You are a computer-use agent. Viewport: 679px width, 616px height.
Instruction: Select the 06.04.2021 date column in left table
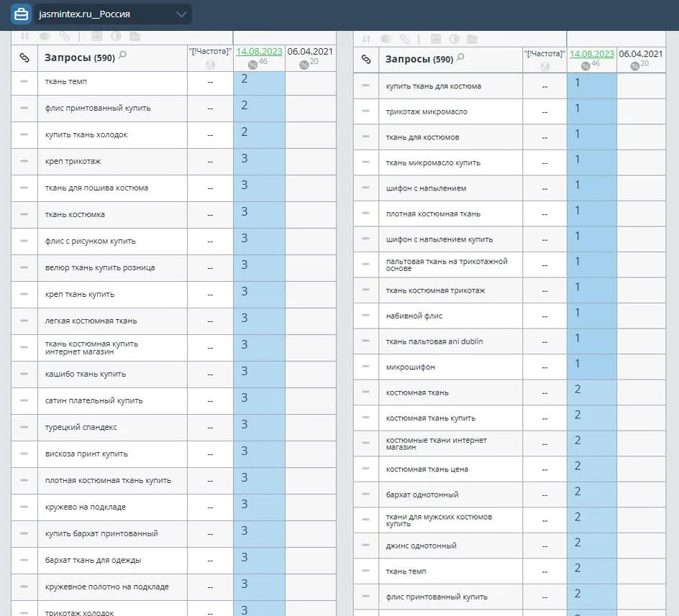point(310,52)
